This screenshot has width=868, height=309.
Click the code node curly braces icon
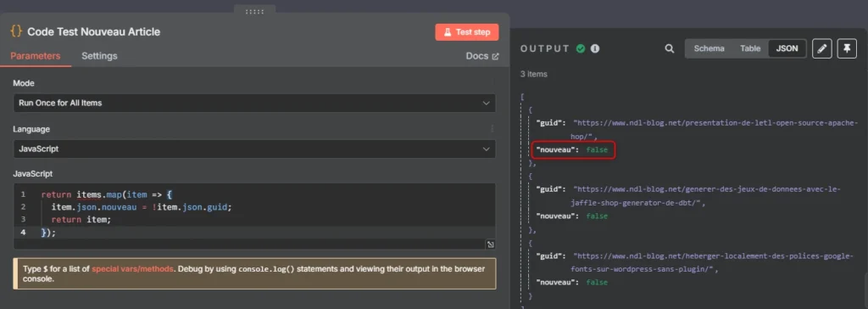click(x=16, y=31)
